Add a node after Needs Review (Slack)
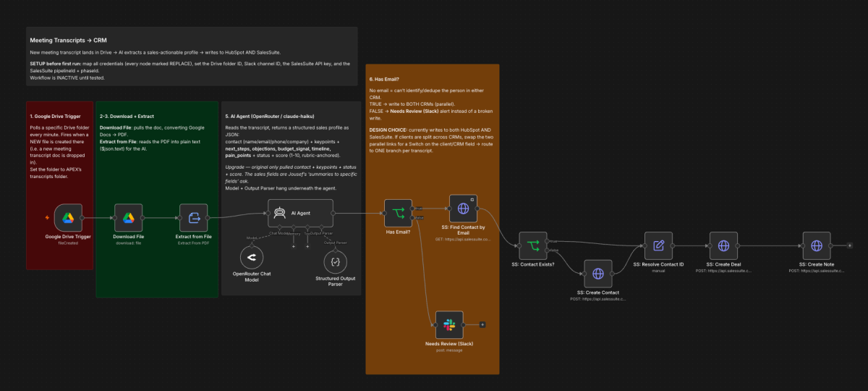Image resolution: width=868 pixels, height=391 pixels. (x=482, y=324)
